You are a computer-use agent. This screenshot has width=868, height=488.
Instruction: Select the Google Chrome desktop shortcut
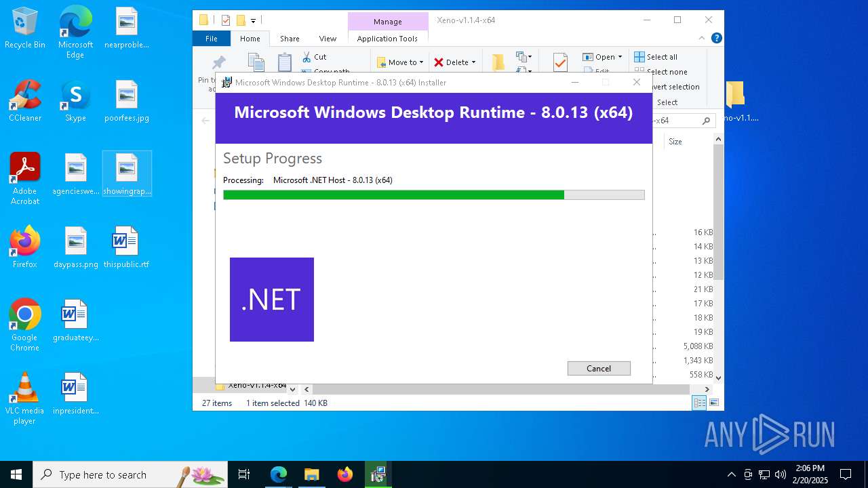[x=24, y=325]
